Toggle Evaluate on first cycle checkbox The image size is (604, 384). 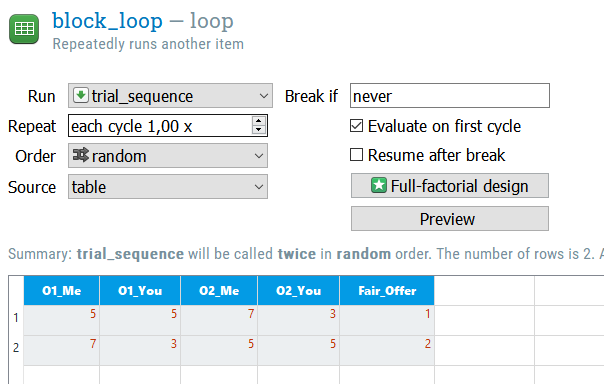point(356,126)
